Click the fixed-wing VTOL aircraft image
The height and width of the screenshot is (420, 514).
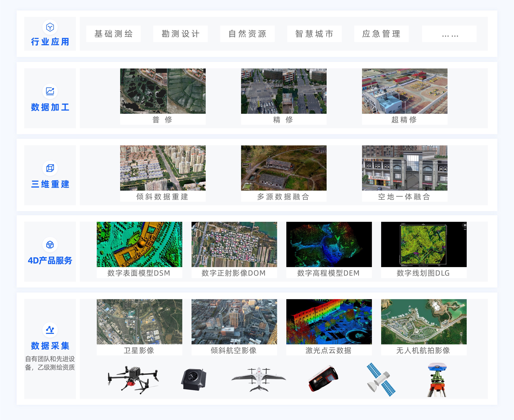coord(258,379)
